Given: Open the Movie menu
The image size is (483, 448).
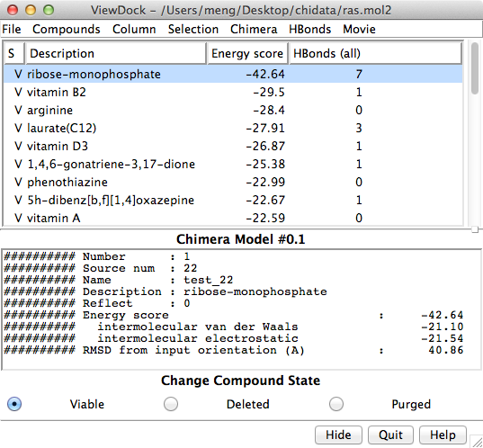Looking at the screenshot, I should coord(359,30).
